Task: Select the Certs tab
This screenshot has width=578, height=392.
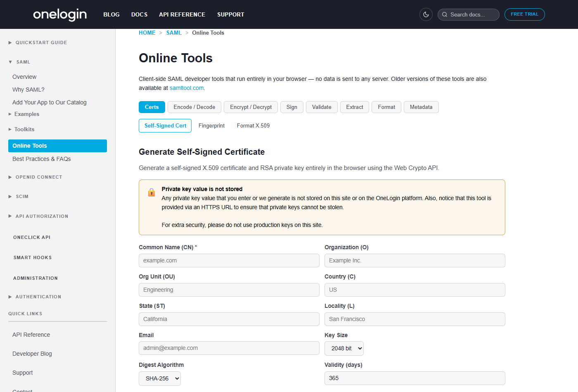Action: (x=152, y=107)
